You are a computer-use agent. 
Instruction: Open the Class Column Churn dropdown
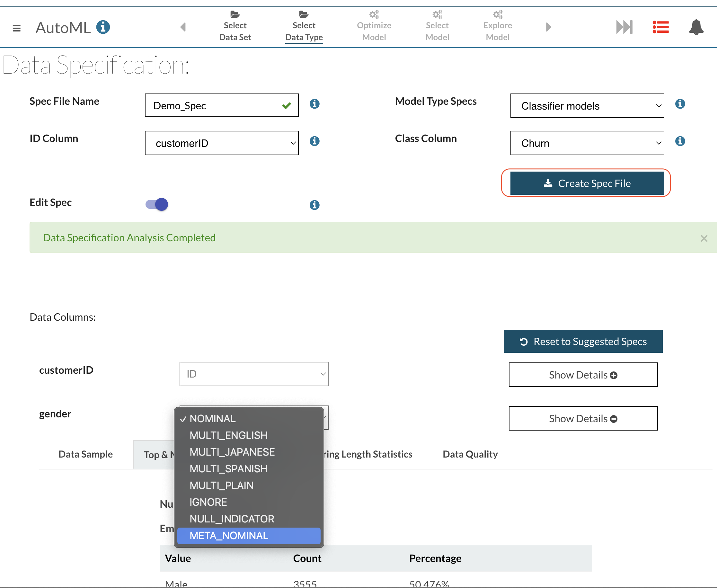[587, 143]
